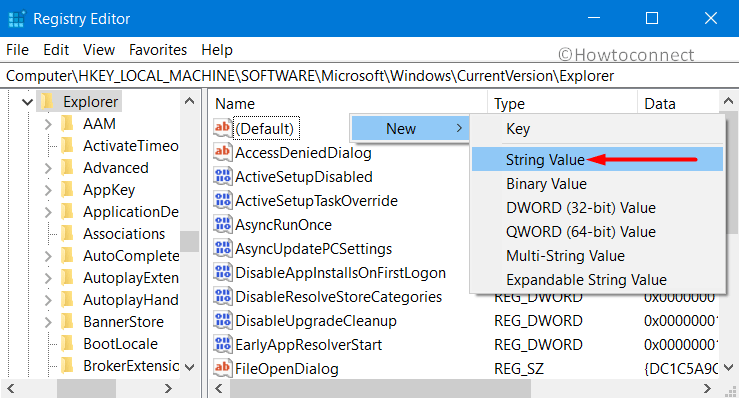Choose String Value from New submenu
The width and height of the screenshot is (739, 398).
[x=597, y=159]
